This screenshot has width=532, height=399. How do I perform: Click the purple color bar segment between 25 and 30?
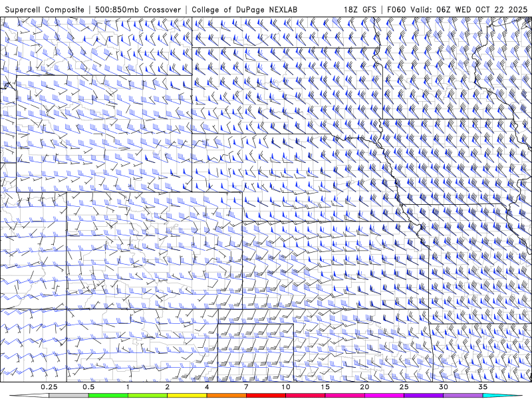click(x=424, y=396)
